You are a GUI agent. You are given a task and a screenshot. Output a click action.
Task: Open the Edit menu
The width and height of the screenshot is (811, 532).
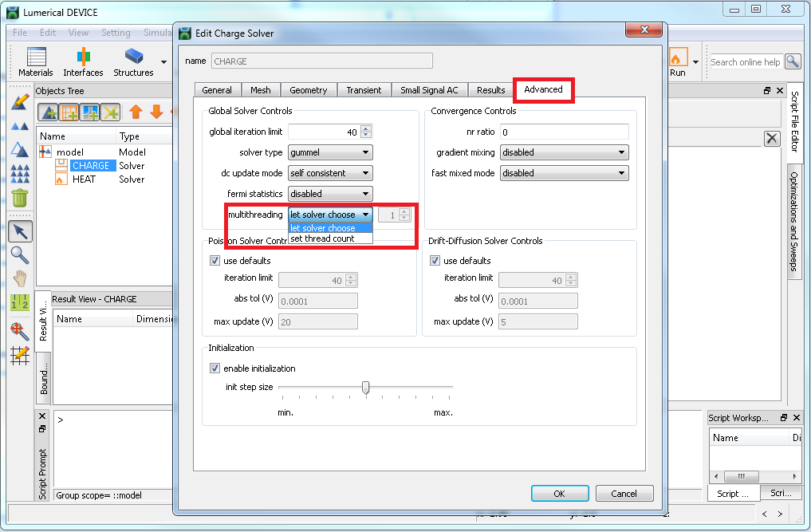pyautogui.click(x=48, y=33)
